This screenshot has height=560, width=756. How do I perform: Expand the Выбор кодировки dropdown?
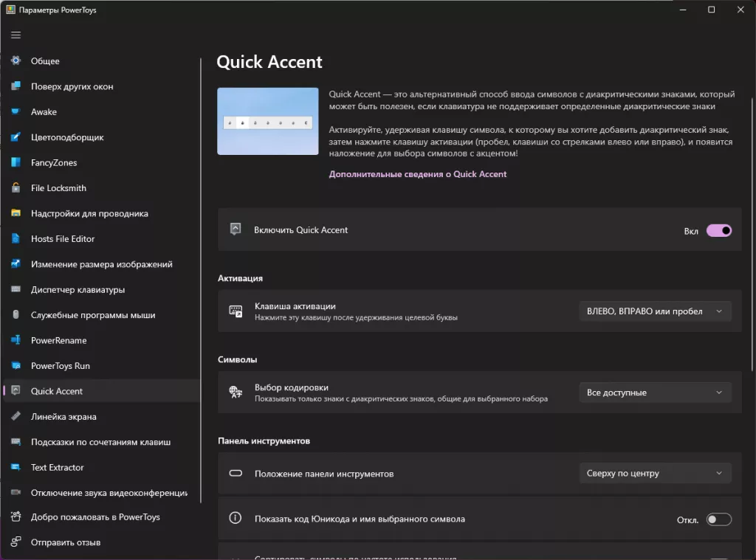(655, 393)
